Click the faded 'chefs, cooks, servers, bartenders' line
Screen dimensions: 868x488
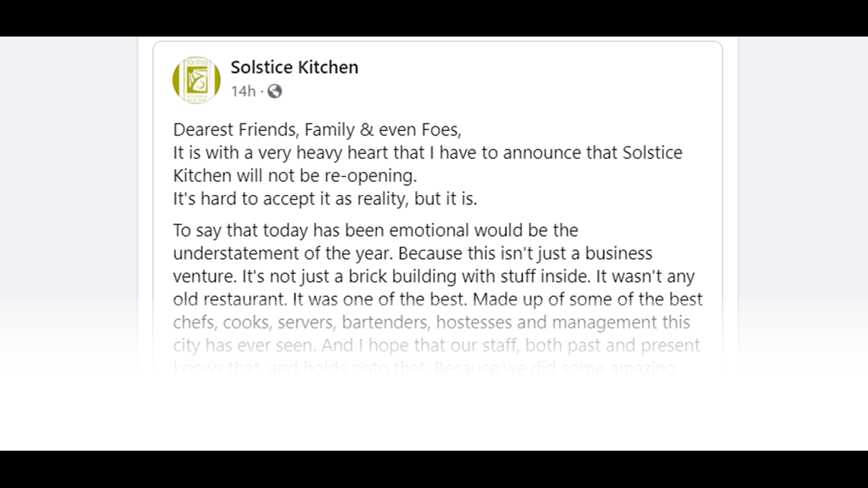(x=432, y=322)
